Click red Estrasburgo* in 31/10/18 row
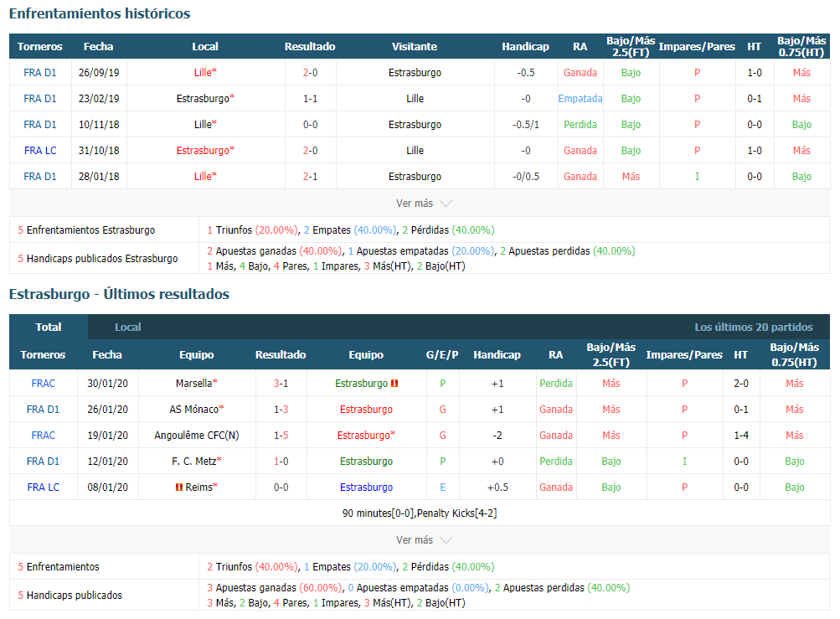 [205, 151]
